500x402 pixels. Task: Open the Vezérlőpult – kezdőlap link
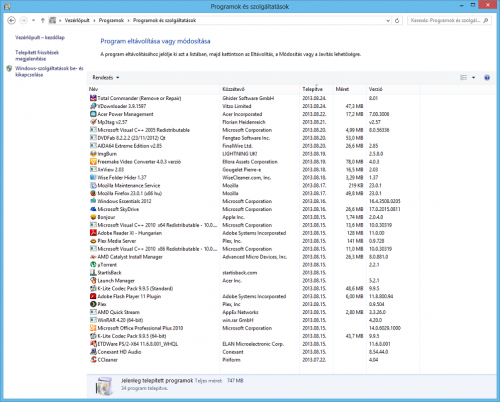(40, 37)
